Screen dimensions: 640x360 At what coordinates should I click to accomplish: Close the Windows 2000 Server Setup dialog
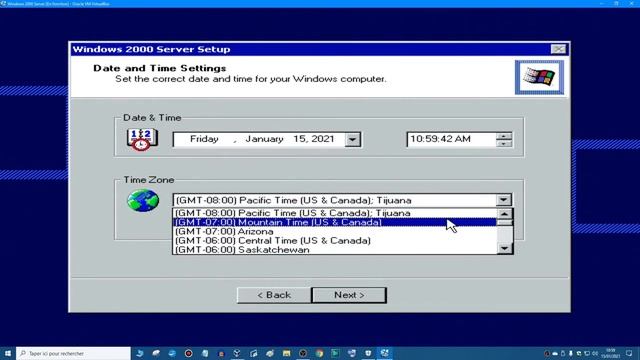click(558, 49)
